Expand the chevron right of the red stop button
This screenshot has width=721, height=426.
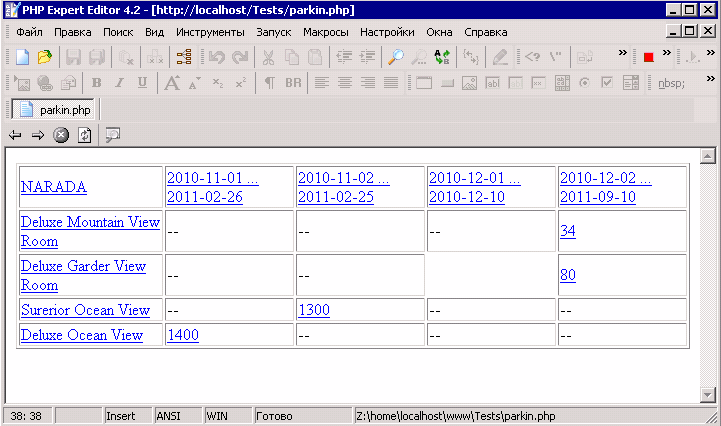[666, 53]
